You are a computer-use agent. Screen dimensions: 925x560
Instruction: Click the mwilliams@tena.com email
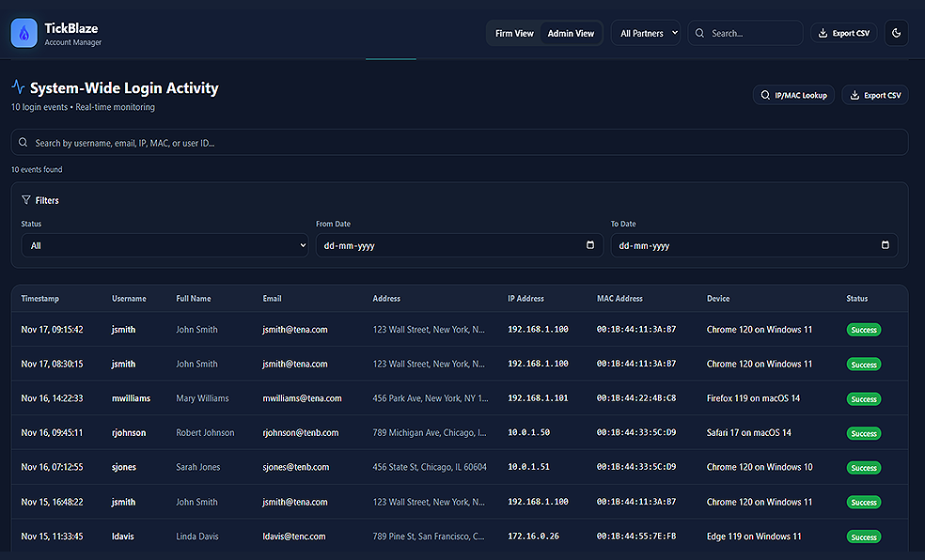302,398
